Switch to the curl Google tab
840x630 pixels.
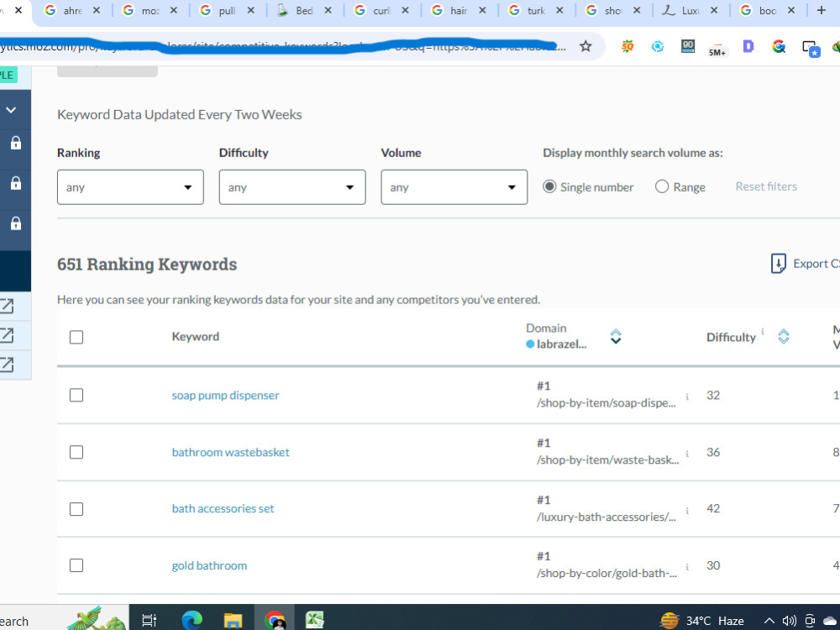[382, 11]
